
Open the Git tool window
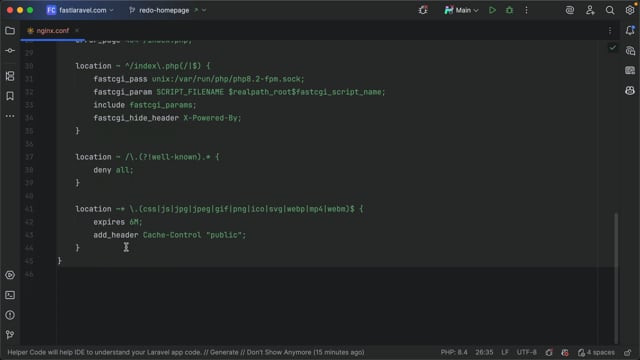tap(10, 335)
